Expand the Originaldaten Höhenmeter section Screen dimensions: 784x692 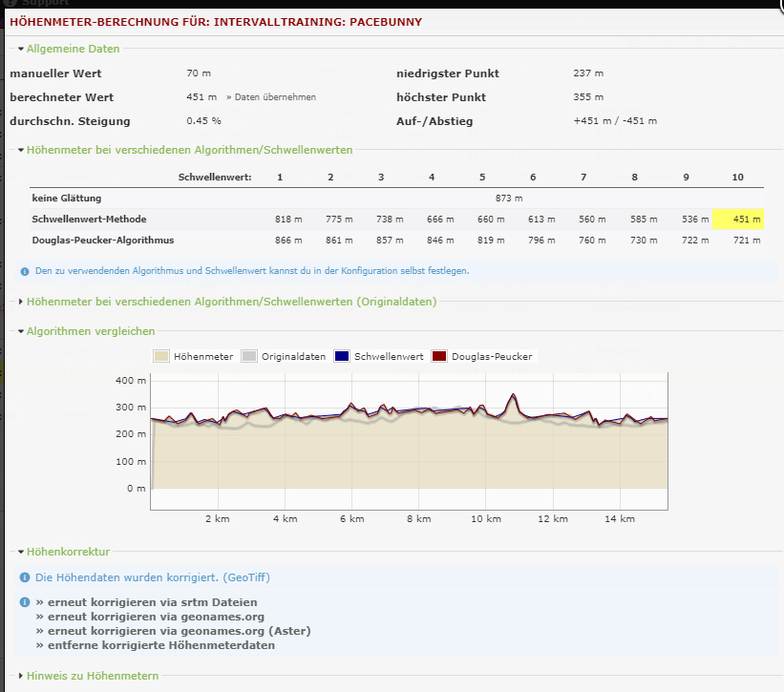[230, 302]
